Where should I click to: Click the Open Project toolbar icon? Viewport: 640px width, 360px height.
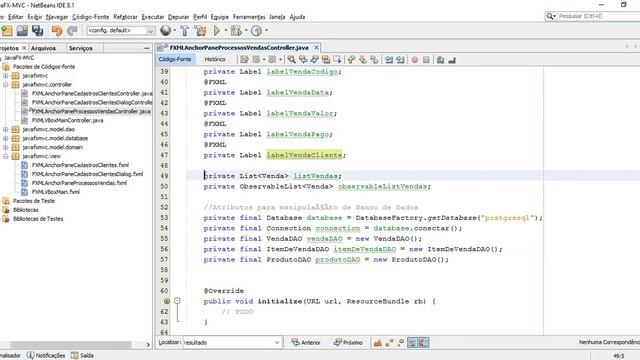[x=22, y=31]
